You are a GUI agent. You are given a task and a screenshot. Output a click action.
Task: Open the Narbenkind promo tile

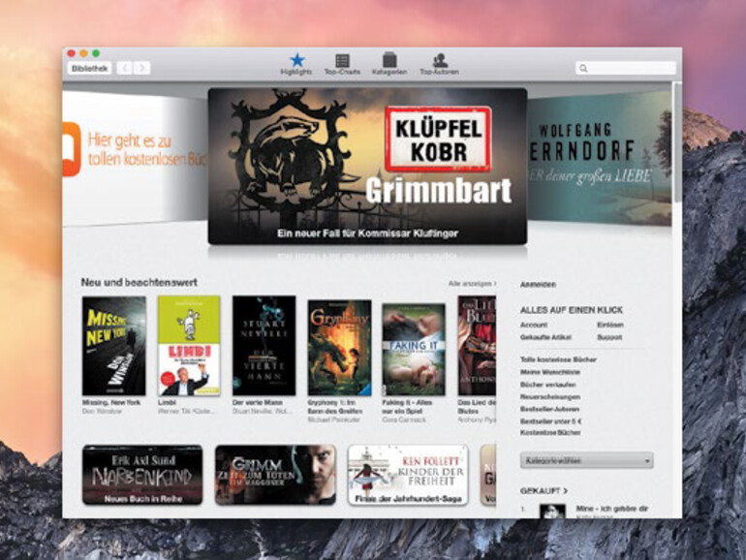coord(142,475)
